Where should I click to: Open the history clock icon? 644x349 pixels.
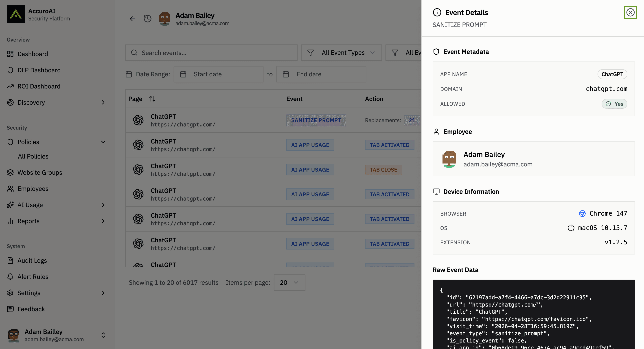[147, 19]
